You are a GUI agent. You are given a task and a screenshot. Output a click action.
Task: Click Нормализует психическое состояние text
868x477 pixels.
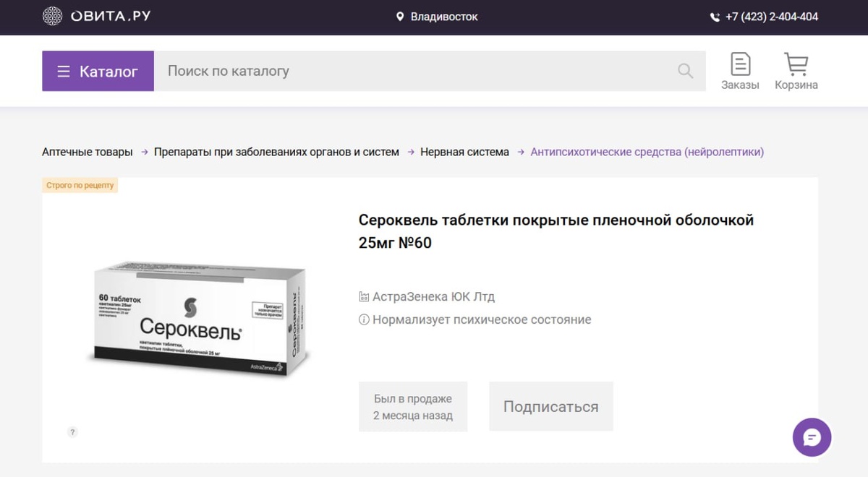[482, 319]
